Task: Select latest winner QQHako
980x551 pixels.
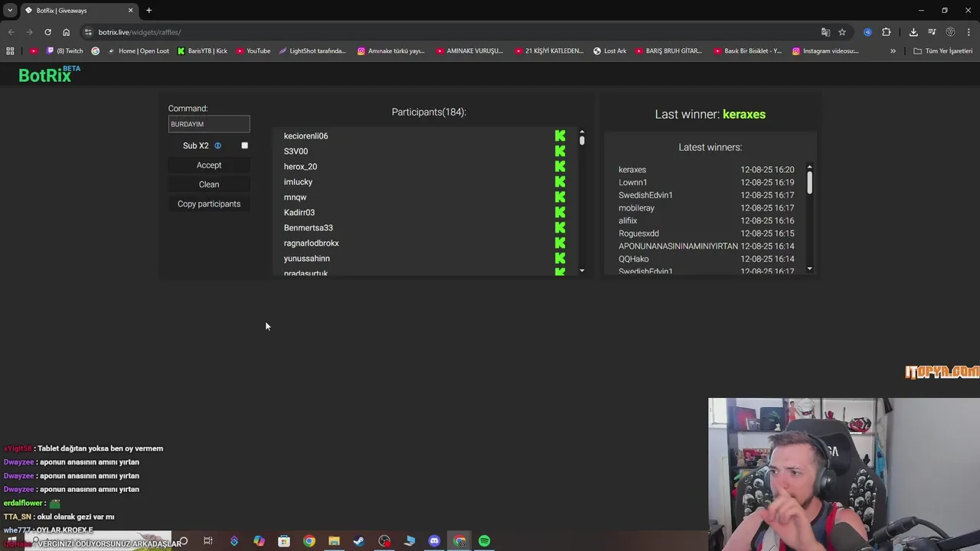Action: 634,259
